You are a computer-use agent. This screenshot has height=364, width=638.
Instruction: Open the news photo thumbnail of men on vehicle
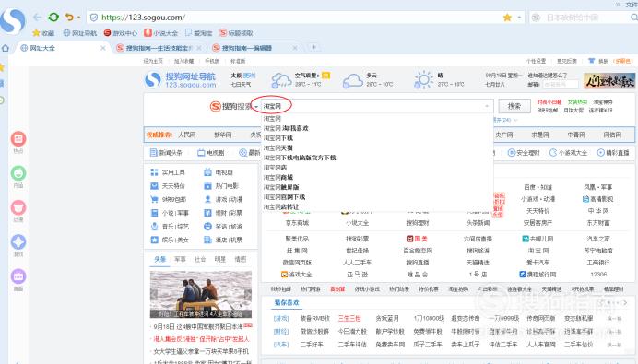(201, 295)
